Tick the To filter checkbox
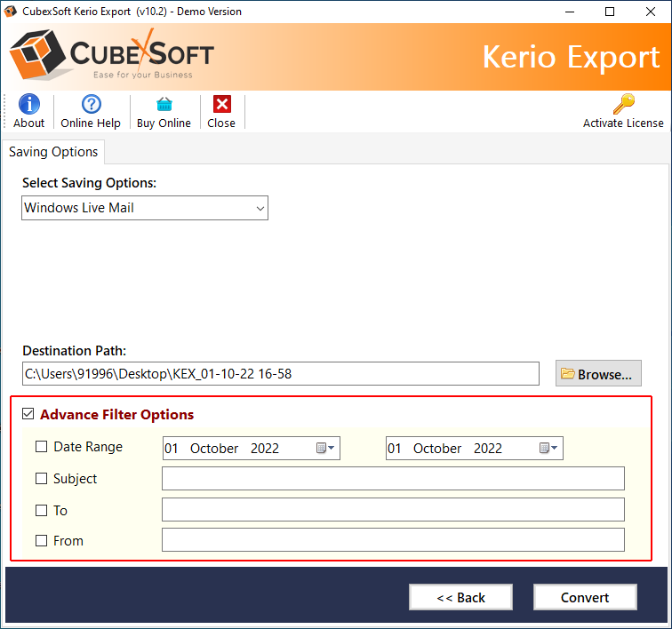 coord(41,510)
